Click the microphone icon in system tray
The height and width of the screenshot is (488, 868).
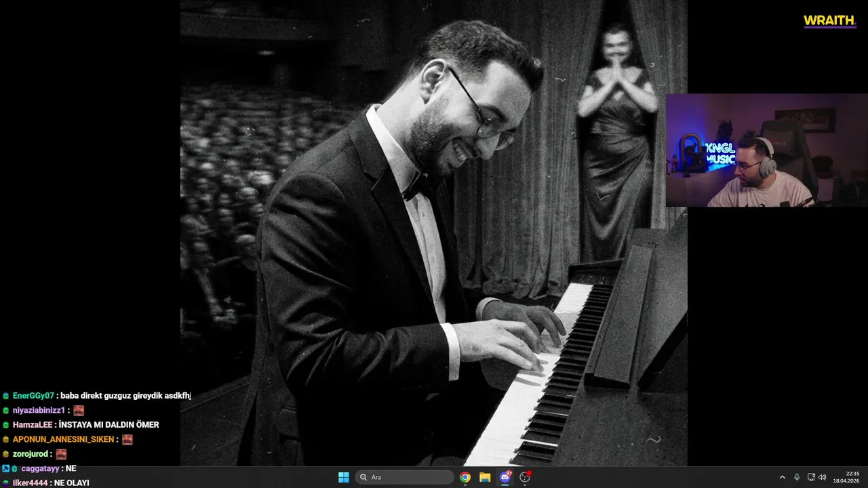click(x=797, y=477)
